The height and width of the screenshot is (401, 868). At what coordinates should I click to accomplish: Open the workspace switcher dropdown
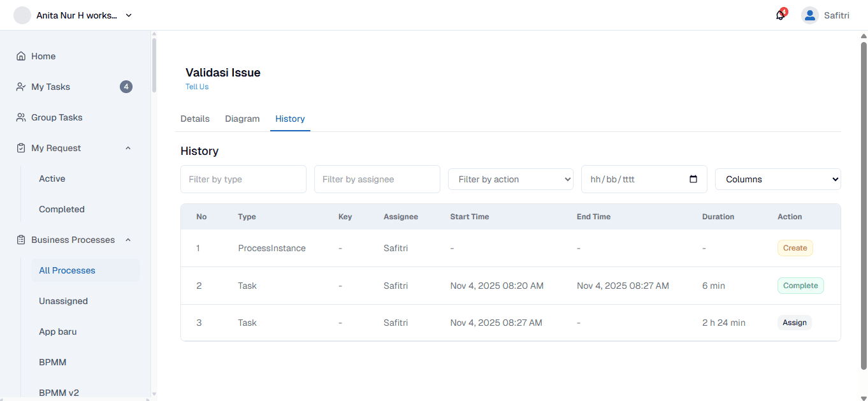(129, 15)
